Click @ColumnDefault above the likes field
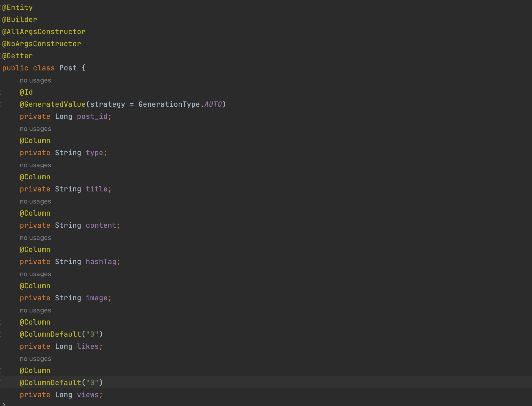 (x=51, y=334)
